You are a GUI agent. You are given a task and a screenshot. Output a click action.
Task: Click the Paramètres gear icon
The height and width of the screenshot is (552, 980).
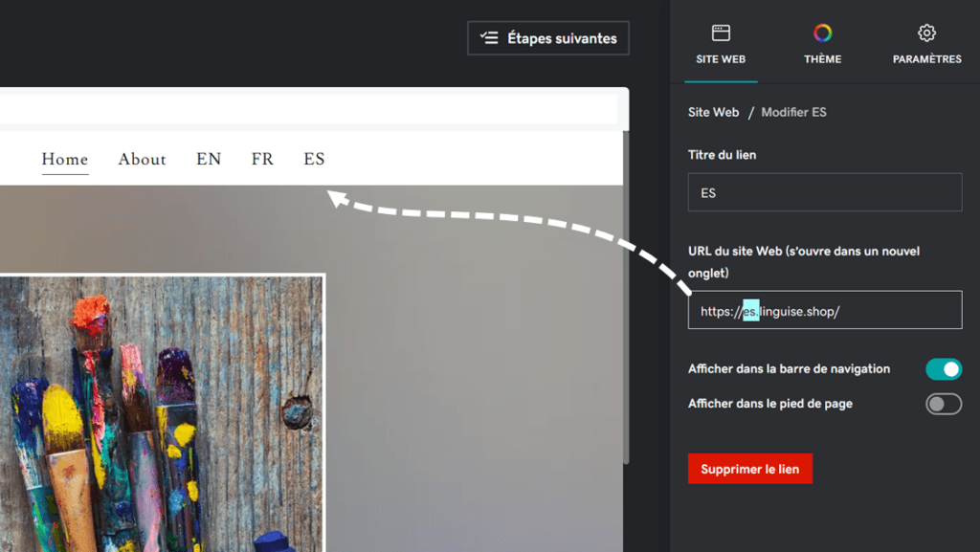(x=926, y=33)
